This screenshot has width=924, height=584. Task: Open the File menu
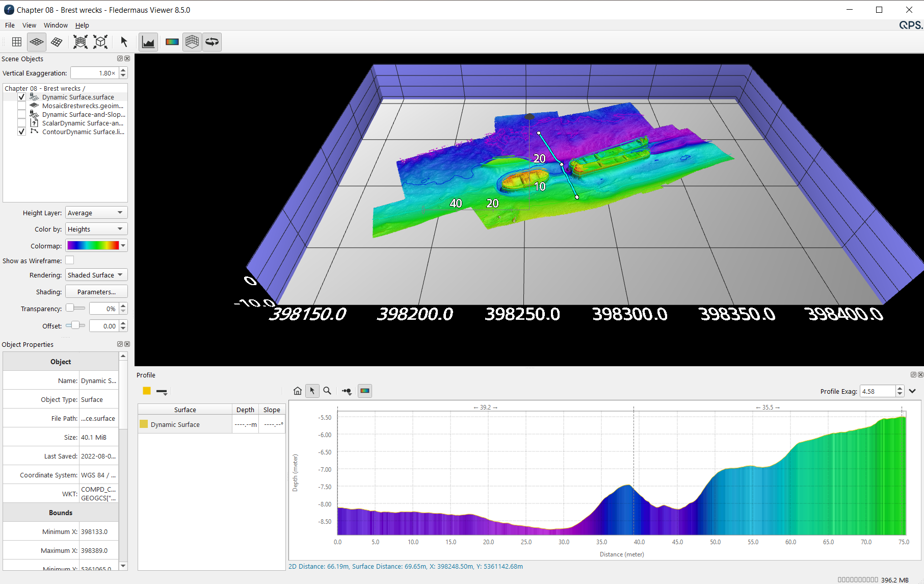[x=10, y=25]
